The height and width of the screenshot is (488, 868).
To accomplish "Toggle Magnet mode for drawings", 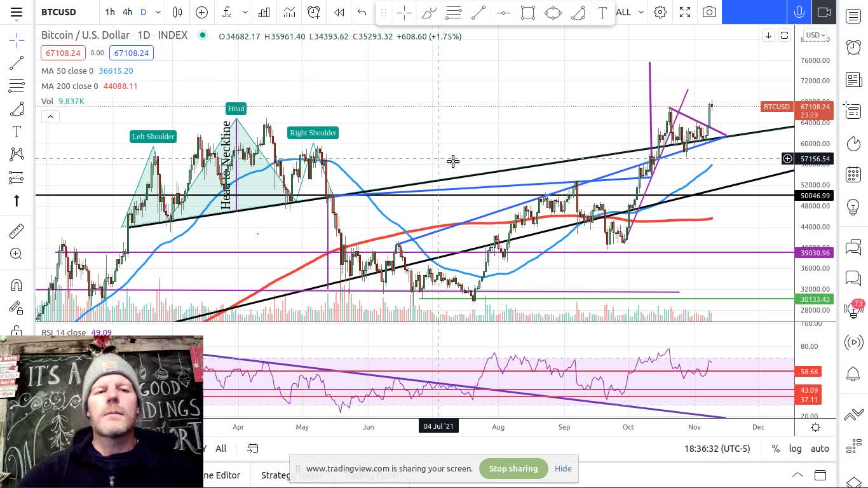I will pyautogui.click(x=17, y=285).
